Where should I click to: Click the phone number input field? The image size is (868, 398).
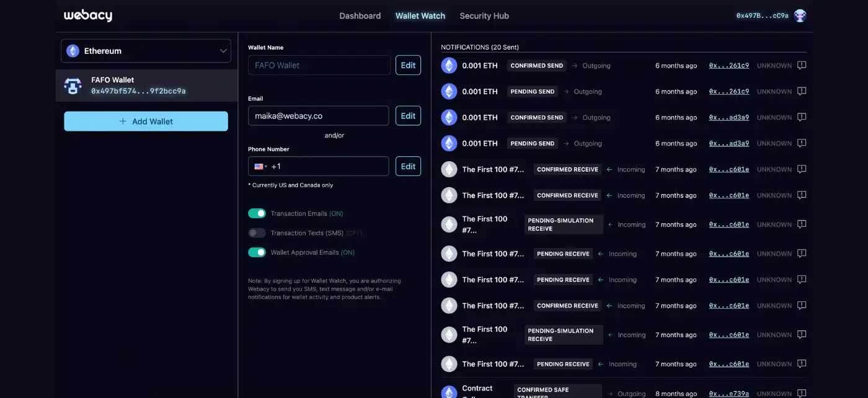point(329,166)
